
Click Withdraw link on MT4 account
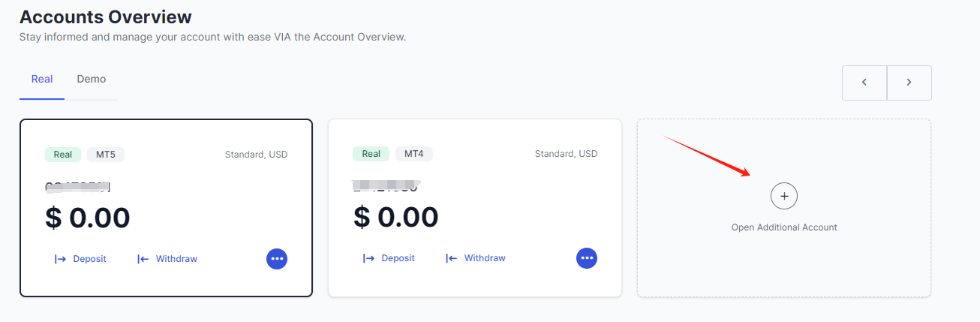pyautogui.click(x=485, y=258)
